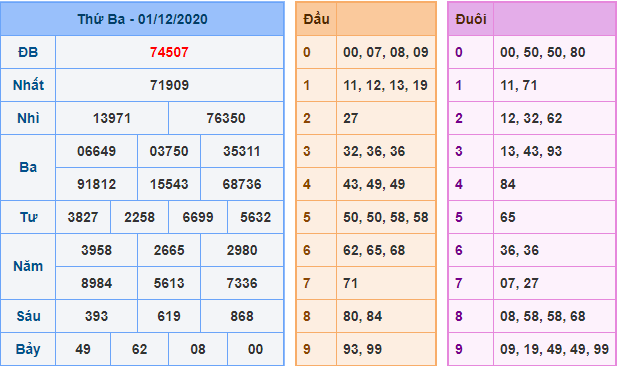This screenshot has width=617, height=366.
Task: Select the Nhì prize number 76350
Action: [x=226, y=118]
